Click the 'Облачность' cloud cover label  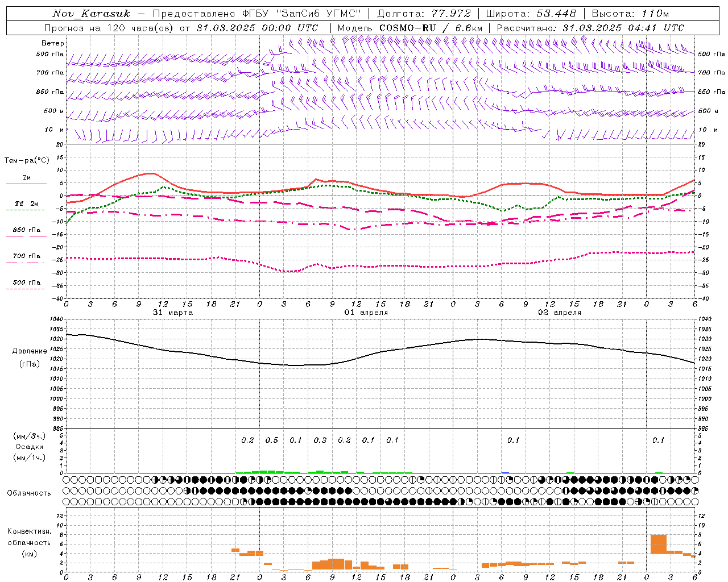click(x=29, y=493)
